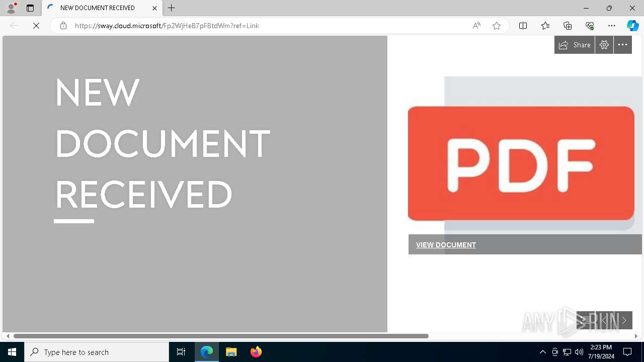
Task: Click the taskbar search box
Action: coord(97,352)
